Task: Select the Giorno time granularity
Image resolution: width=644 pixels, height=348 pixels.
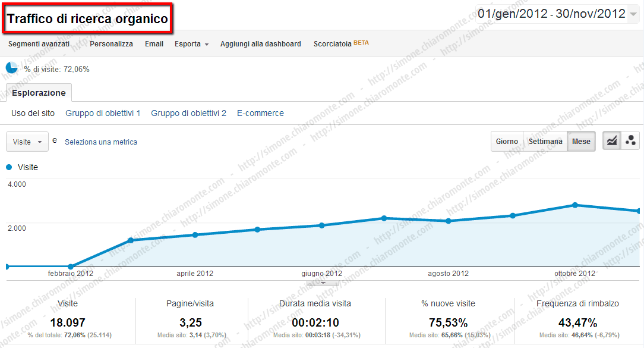Action: (x=507, y=142)
